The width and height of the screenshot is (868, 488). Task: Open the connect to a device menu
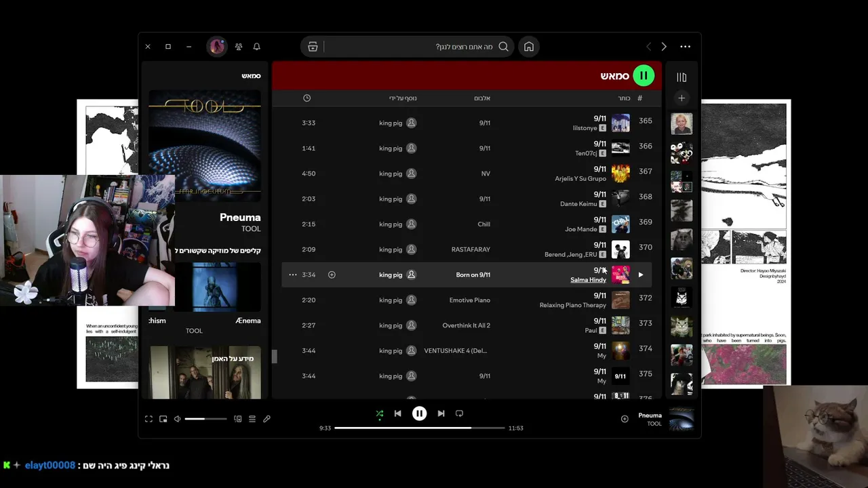[237, 419]
